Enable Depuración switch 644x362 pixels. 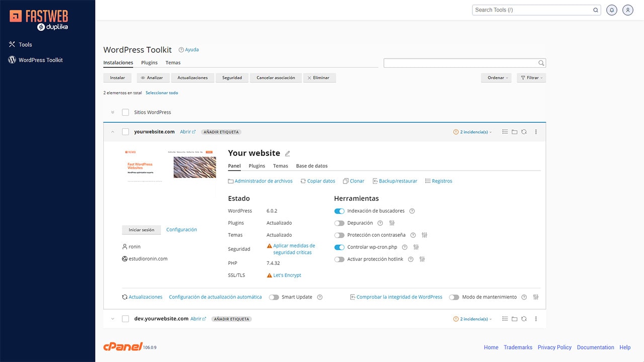tap(339, 223)
